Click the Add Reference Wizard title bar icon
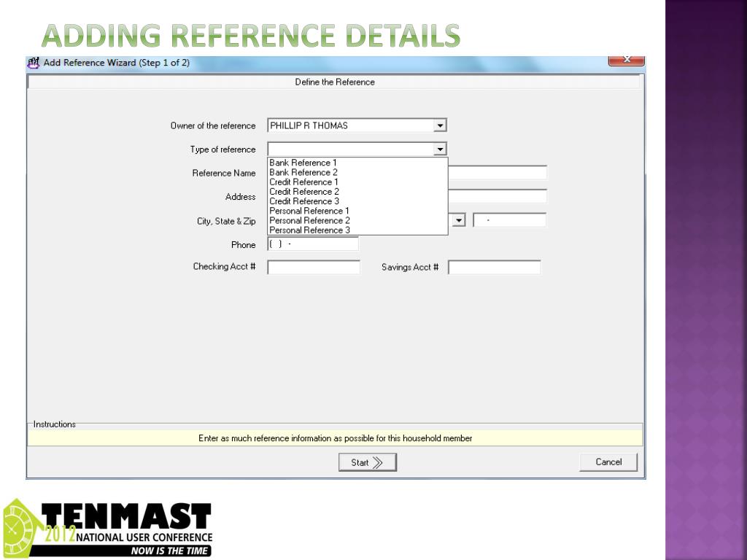Viewport: 747px width, 560px height. coord(33,63)
